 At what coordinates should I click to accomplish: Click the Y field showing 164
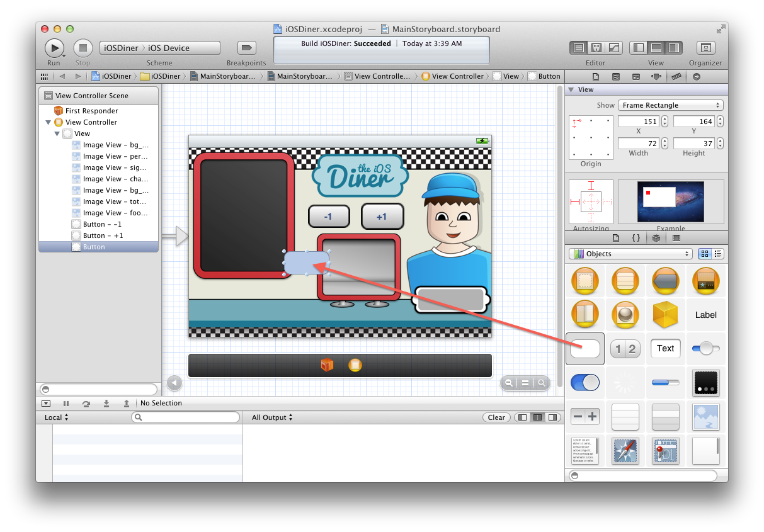(694, 122)
